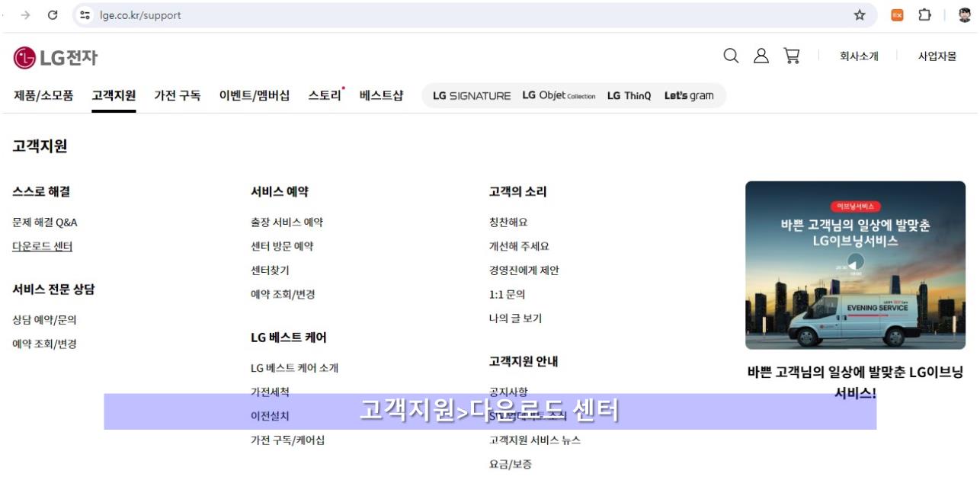Screen dimensions: 980x480
Task: Open 경영진에게 제안 link
Action: pos(524,270)
